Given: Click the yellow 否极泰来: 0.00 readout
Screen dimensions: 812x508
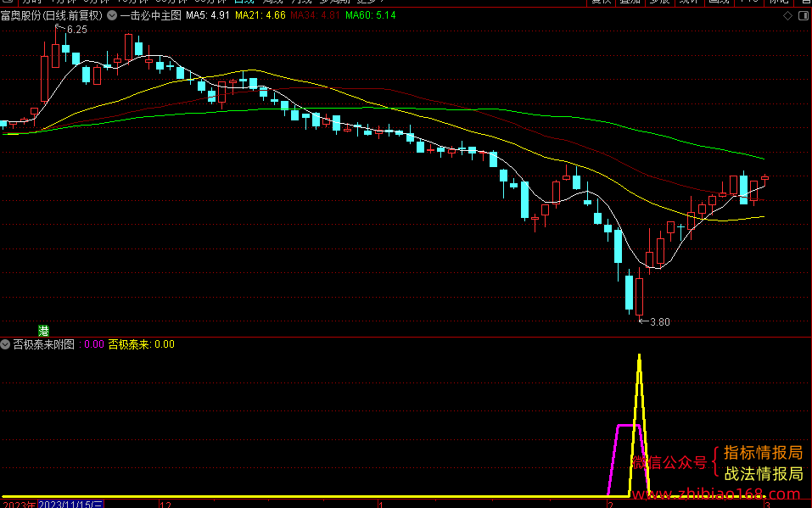Looking at the screenshot, I should click(x=141, y=344).
